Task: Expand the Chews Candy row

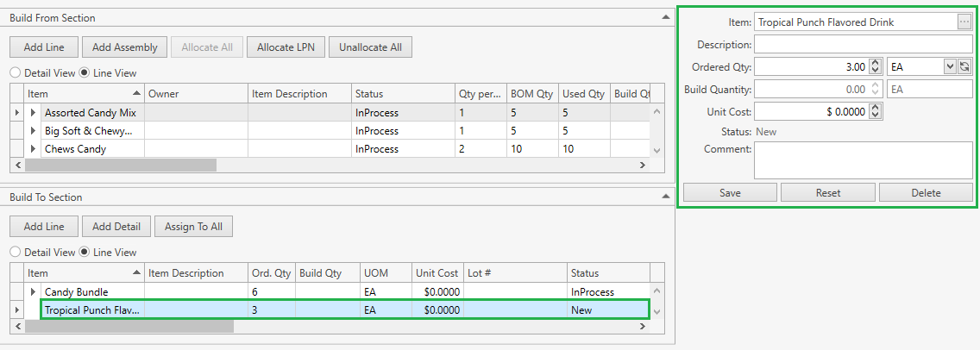Action: point(34,149)
